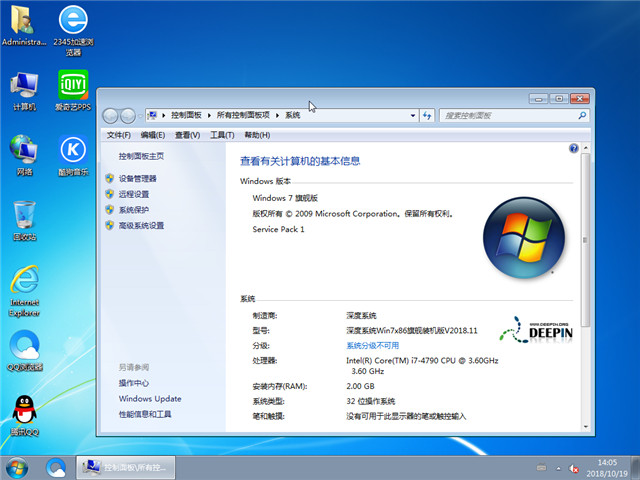Open 编辑(E) menu
This screenshot has height=480, width=640.
click(x=153, y=135)
